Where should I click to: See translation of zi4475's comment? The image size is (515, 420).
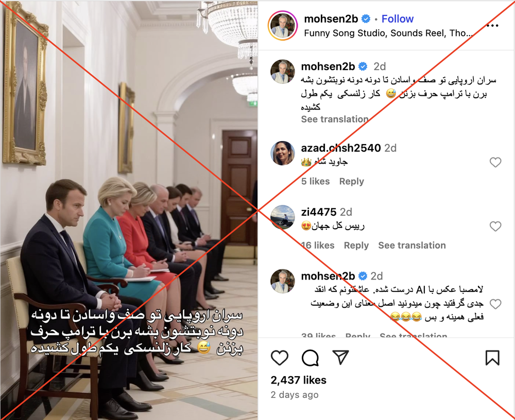pos(412,246)
